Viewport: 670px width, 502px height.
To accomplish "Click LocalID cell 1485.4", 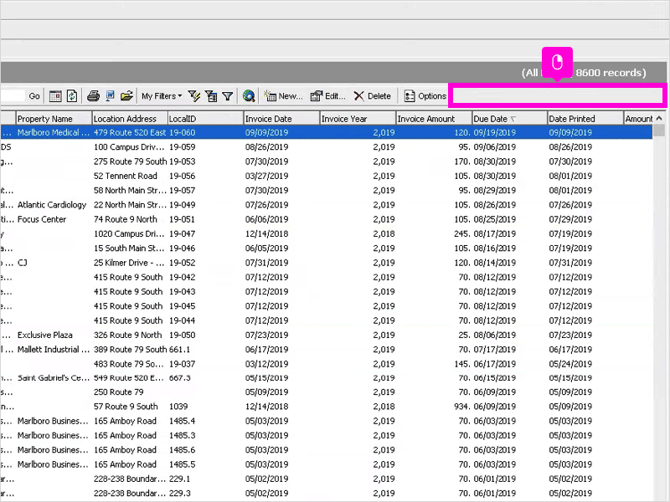I will coord(182,421).
